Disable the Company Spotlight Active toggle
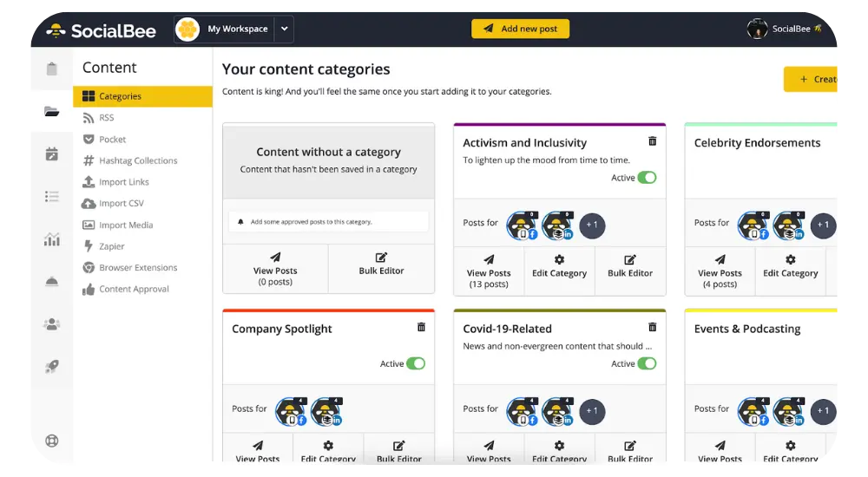The width and height of the screenshot is (868, 477). point(416,363)
